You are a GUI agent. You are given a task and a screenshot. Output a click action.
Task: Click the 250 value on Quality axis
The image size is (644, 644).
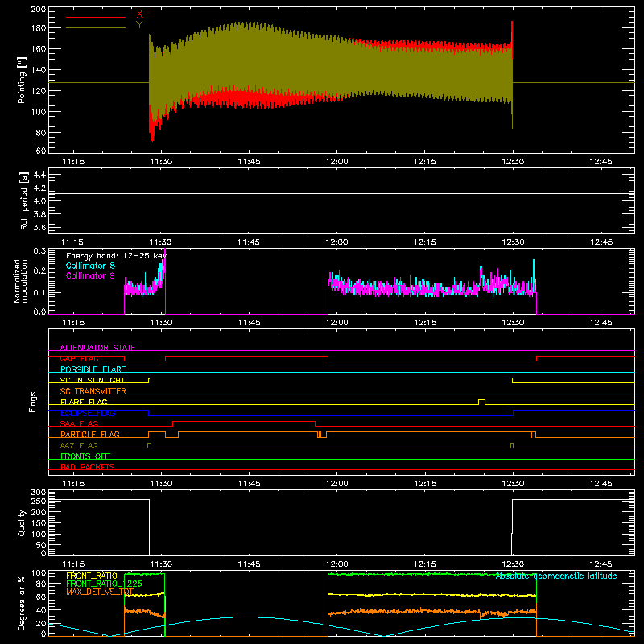tap(39, 501)
